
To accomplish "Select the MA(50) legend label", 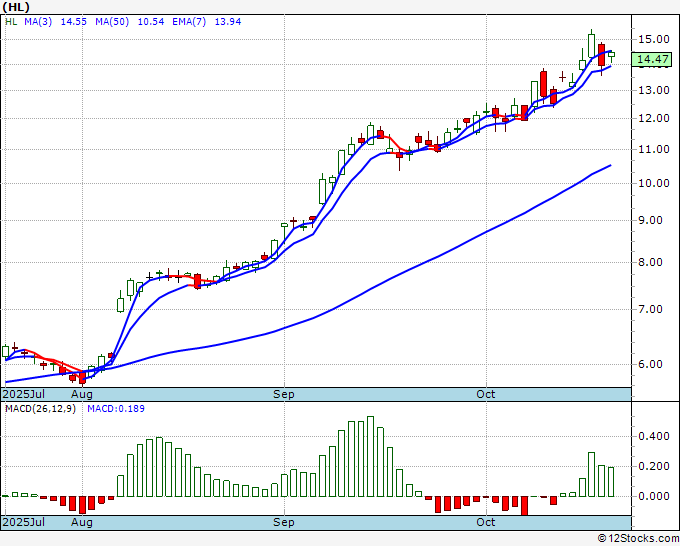I will pyautogui.click(x=112, y=22).
